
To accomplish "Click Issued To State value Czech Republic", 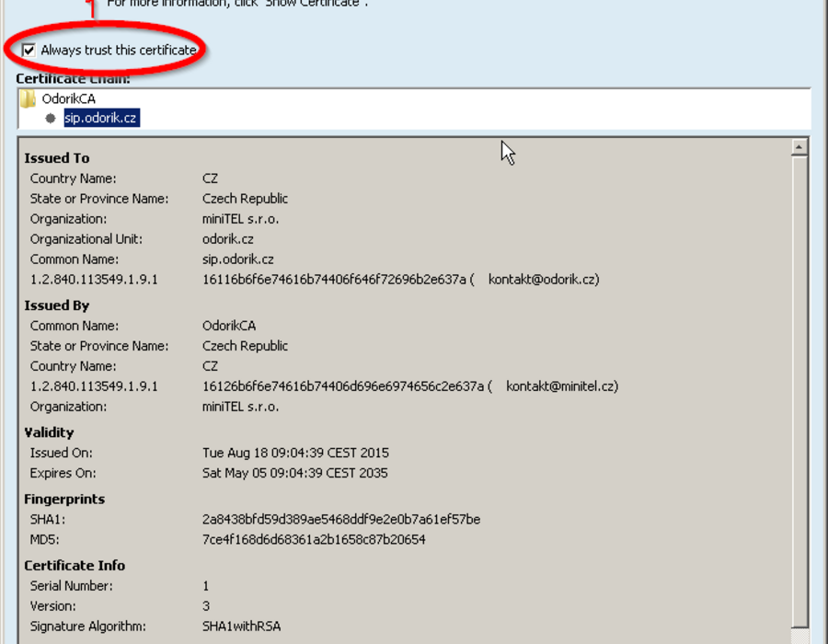I will coord(245,199).
